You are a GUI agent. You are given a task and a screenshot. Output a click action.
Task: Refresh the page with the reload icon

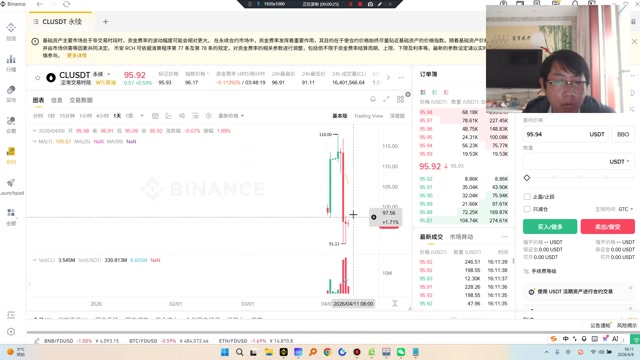[x=66, y=4]
